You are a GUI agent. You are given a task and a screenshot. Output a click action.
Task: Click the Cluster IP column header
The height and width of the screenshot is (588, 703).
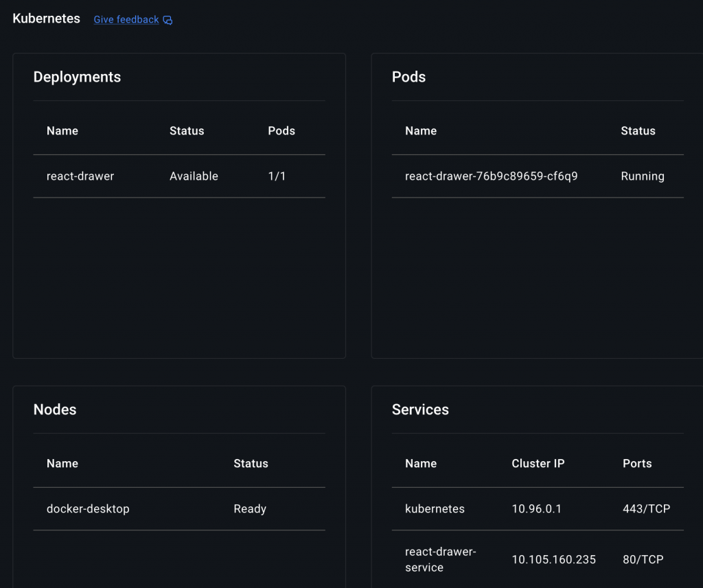538,464
